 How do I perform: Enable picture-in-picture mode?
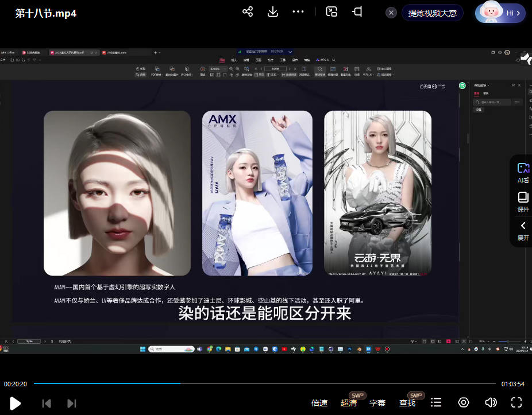331,11
